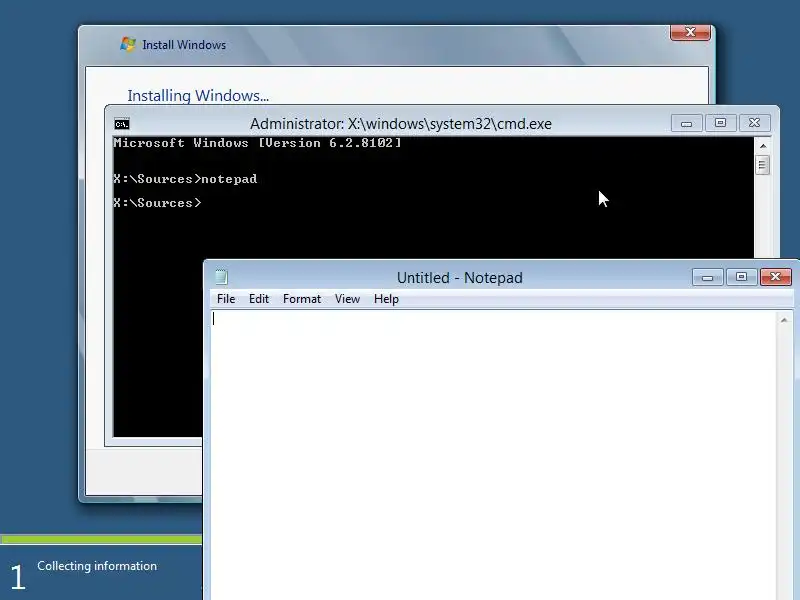Image resolution: width=800 pixels, height=600 pixels.
Task: Open the File menu in Notepad
Action: [226, 299]
